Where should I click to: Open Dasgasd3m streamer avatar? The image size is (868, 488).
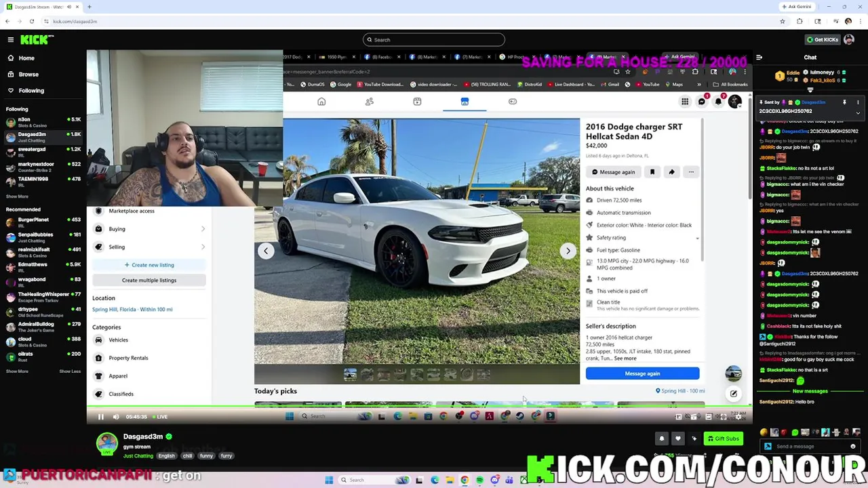[106, 444]
